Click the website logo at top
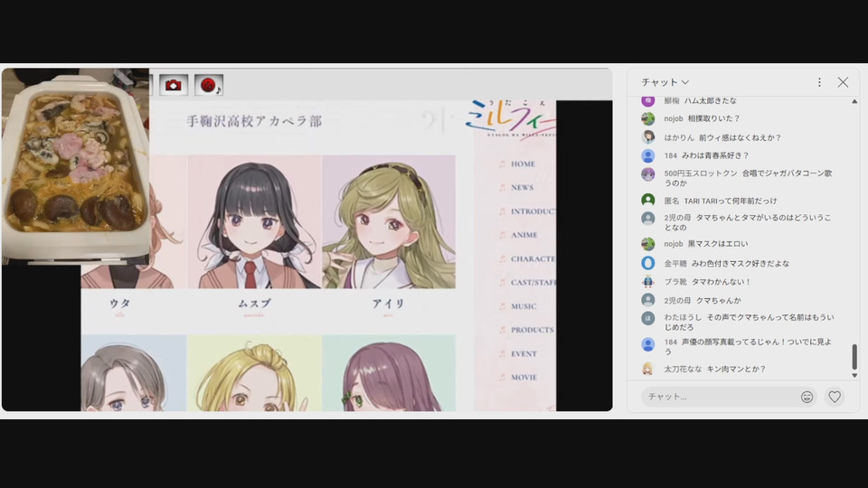868x488 pixels. (x=510, y=118)
